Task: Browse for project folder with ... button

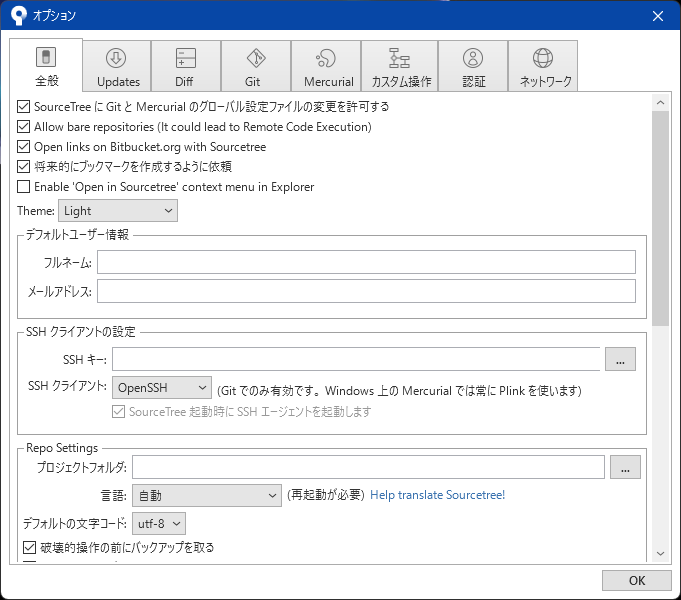Action: tap(625, 467)
